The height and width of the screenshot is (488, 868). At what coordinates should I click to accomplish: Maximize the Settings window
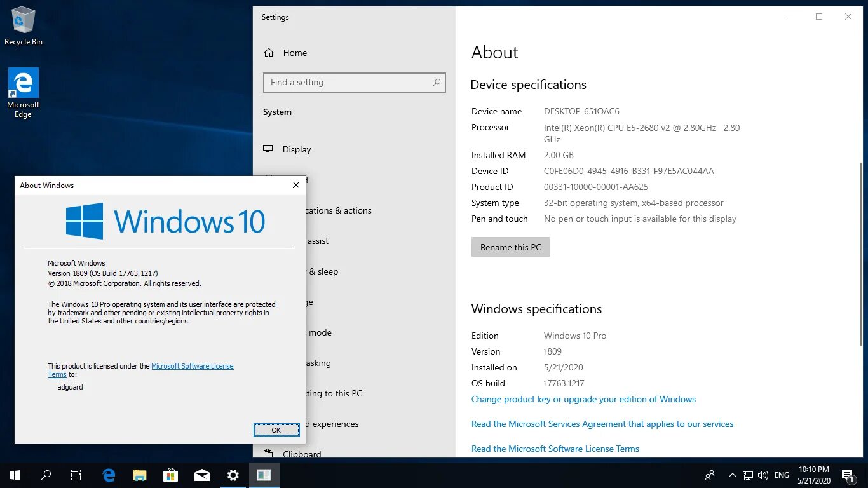click(x=819, y=17)
